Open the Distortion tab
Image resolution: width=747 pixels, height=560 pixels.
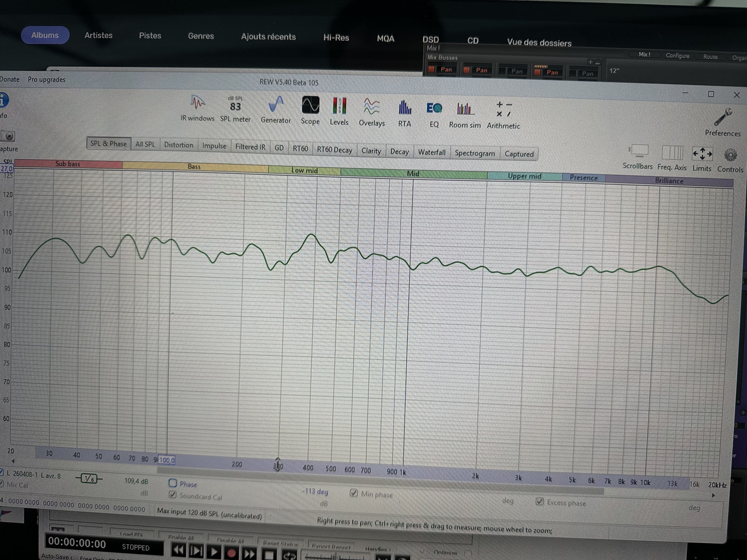pos(179,145)
